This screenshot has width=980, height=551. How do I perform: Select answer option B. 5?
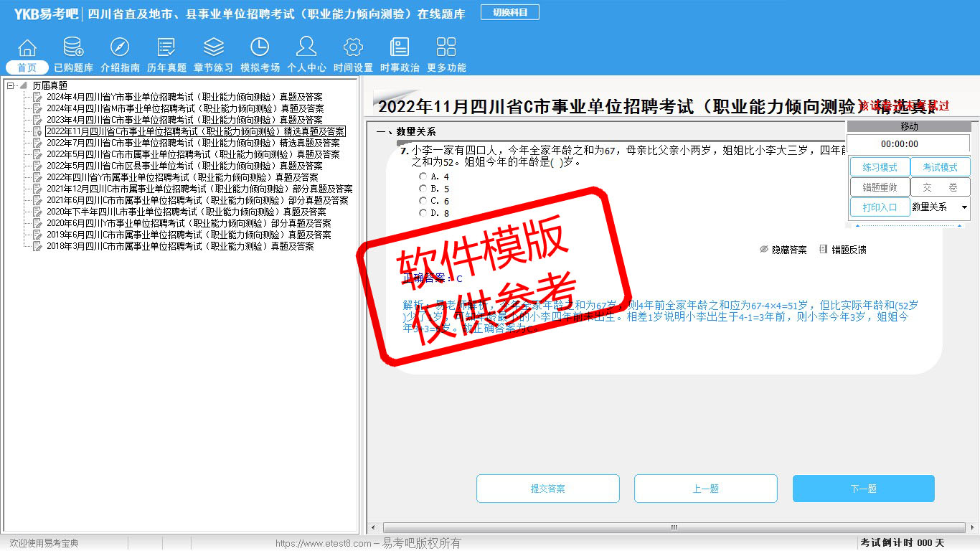423,189
